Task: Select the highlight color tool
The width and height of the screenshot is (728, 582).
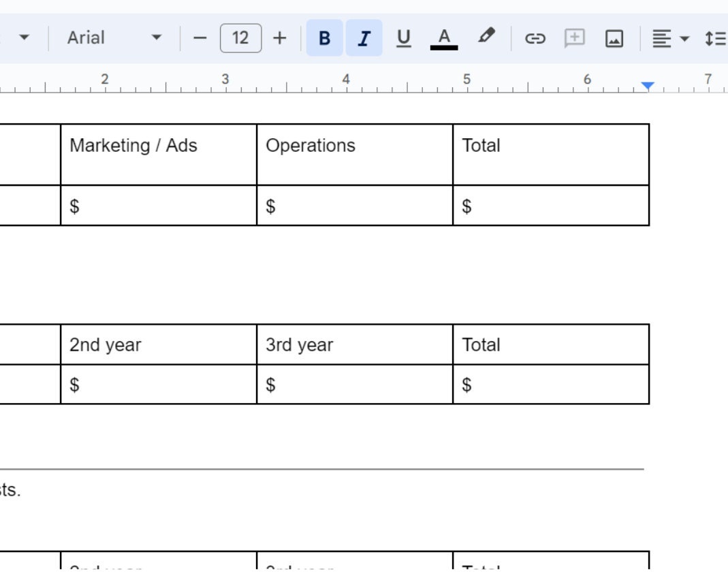Action: 484,38
